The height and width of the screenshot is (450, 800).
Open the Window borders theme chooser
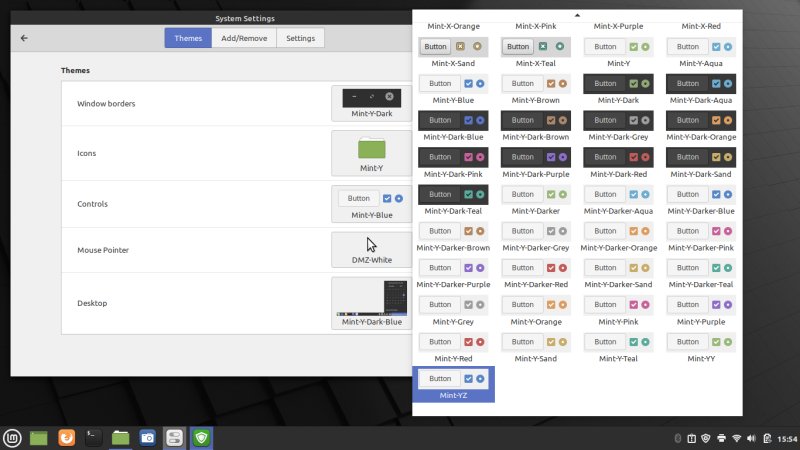point(370,103)
